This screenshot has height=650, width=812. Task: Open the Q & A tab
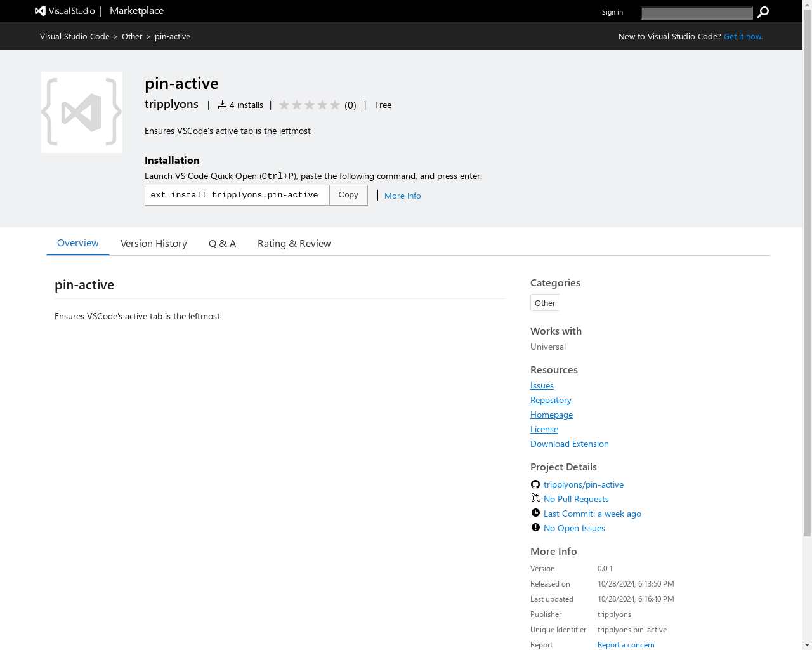222,244
